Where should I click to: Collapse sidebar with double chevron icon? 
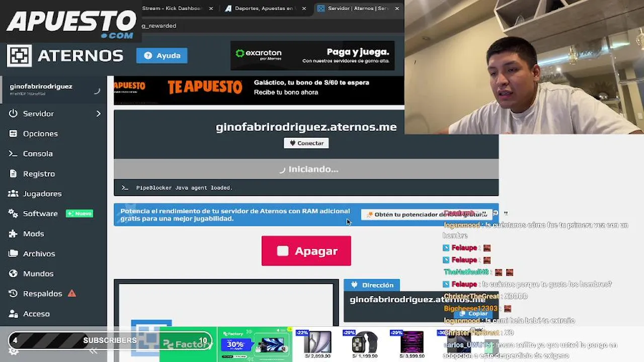[93, 351]
